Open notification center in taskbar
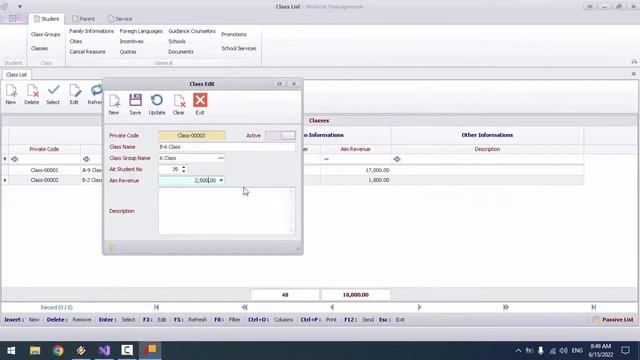The height and width of the screenshot is (360, 640). click(x=625, y=350)
